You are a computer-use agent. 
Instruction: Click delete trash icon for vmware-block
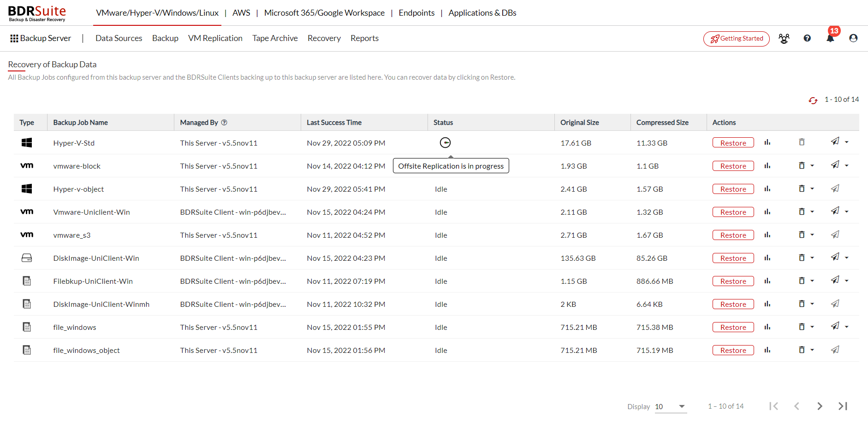pos(802,165)
